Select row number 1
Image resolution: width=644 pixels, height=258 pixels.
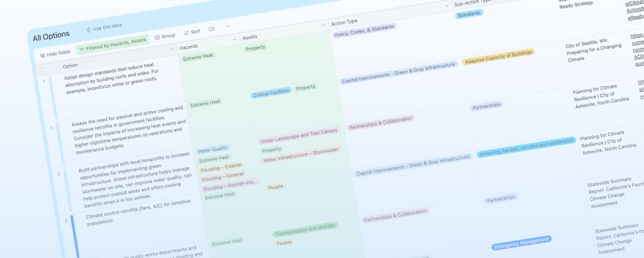coord(44,81)
